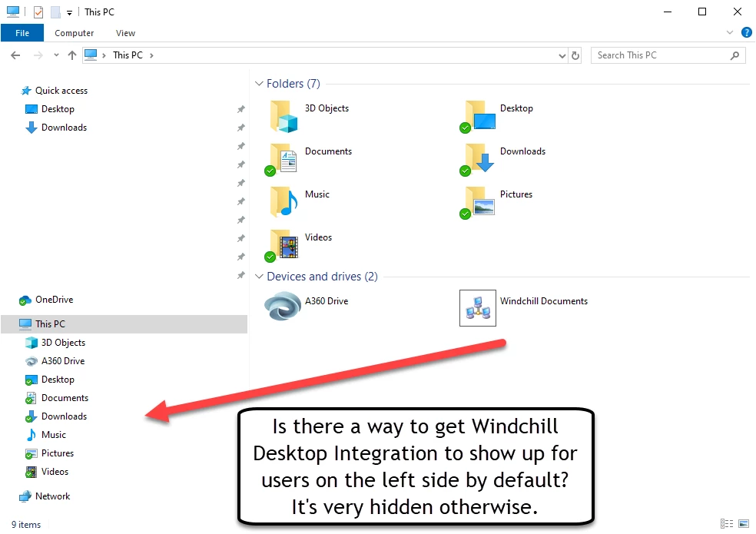
Task: Select Desktop under This PC tree
Action: click(x=50, y=380)
